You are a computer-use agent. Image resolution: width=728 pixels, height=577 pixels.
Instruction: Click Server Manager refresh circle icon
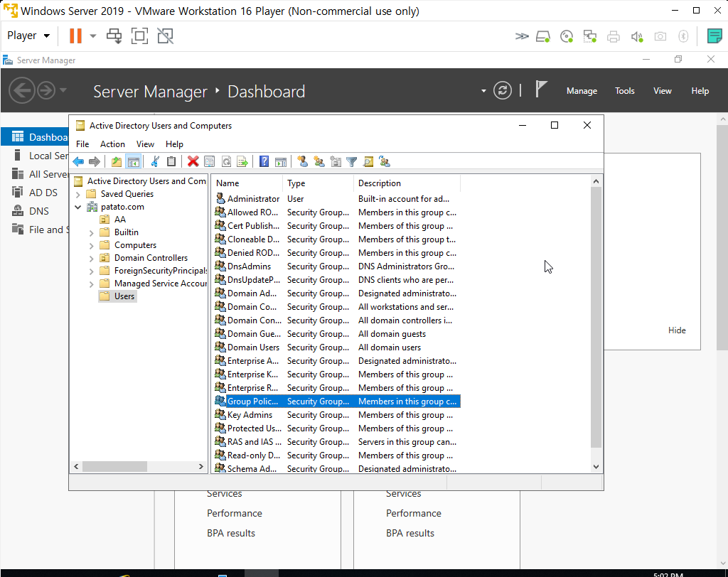click(x=503, y=90)
